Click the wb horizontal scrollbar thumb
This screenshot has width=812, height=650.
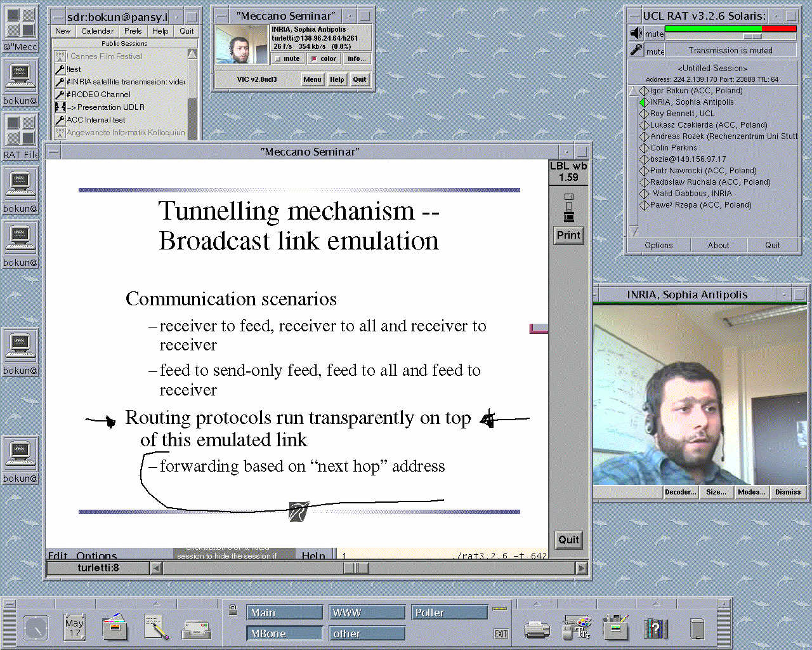(x=356, y=568)
